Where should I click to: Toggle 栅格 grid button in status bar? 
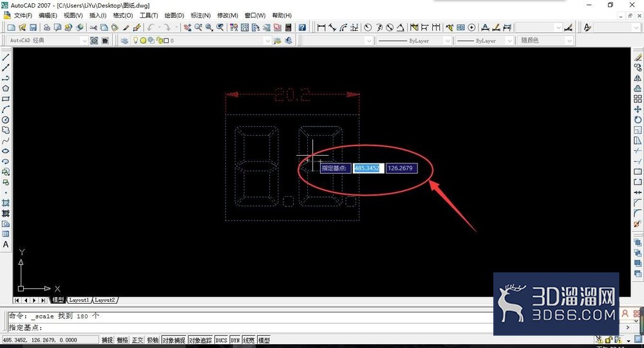tap(122, 340)
